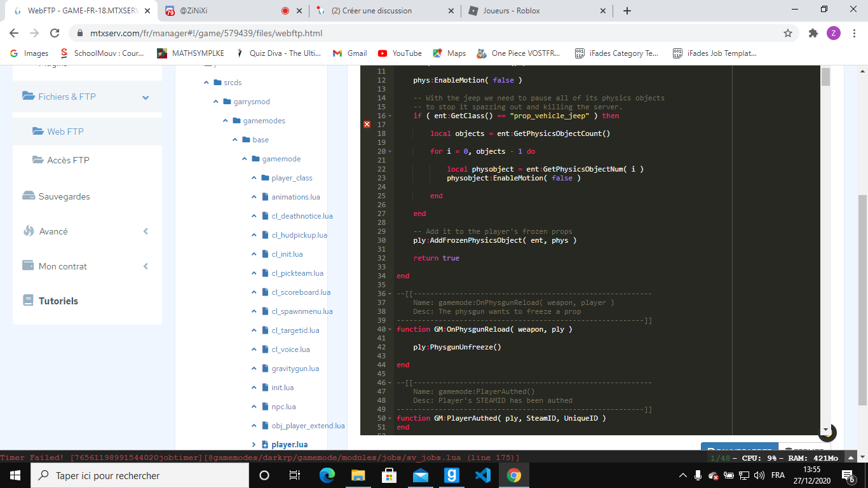The height and width of the screenshot is (488, 868).
Task: Open the Tutoriels sidebar entry
Action: click(58, 301)
